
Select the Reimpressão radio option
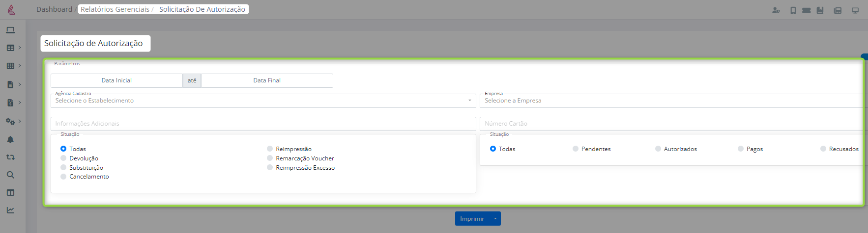(270, 149)
